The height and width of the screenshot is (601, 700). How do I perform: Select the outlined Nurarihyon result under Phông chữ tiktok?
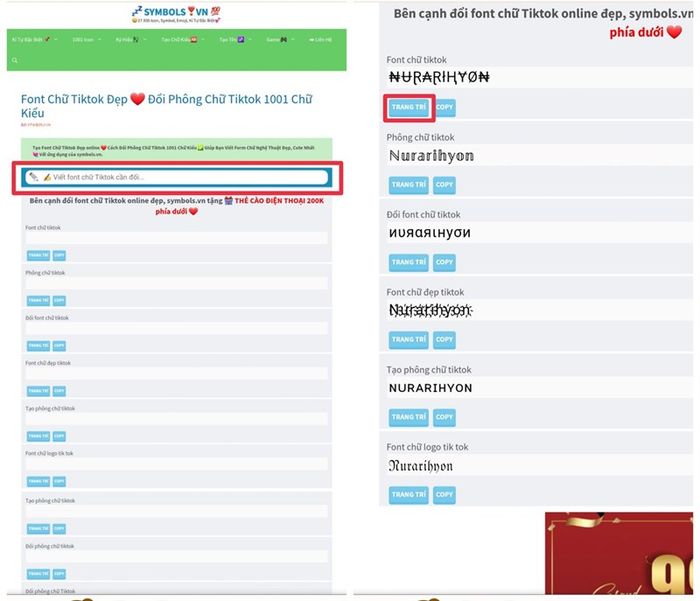431,156
